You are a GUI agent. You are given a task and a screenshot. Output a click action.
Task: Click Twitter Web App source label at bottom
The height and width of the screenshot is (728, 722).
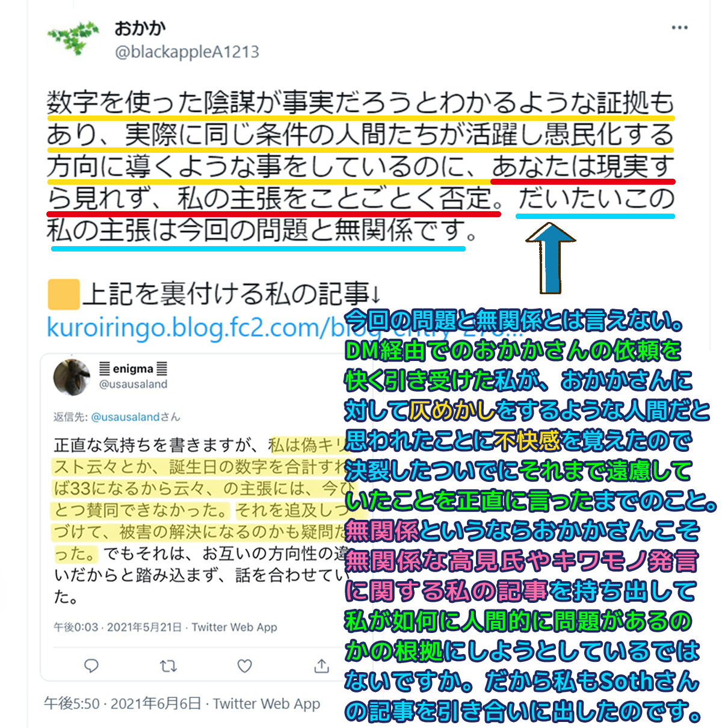point(267,703)
